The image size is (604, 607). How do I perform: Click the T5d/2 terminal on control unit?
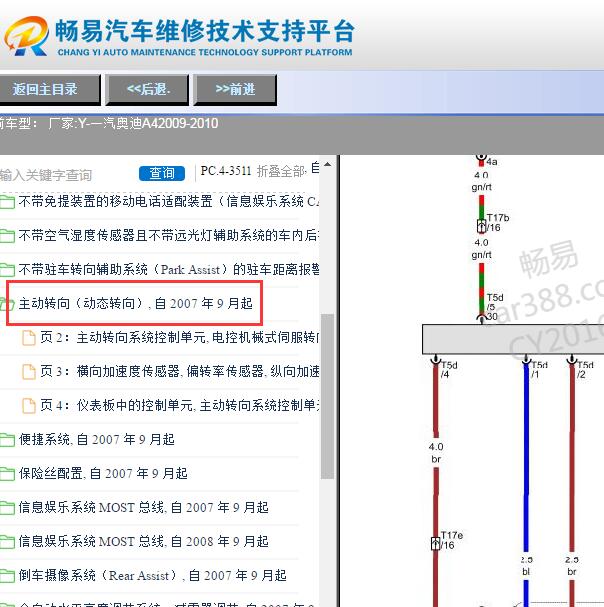(572, 360)
